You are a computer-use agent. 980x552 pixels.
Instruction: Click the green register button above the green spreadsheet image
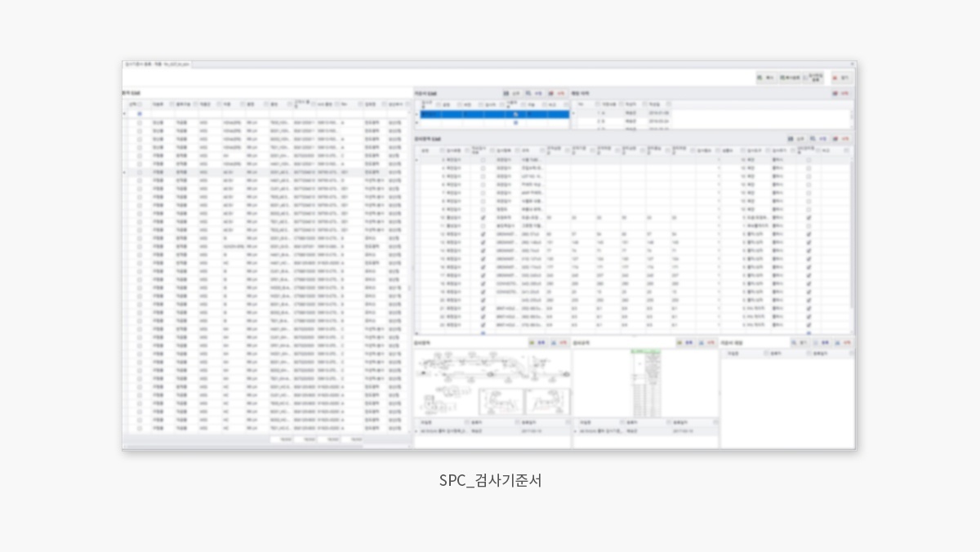pos(684,343)
